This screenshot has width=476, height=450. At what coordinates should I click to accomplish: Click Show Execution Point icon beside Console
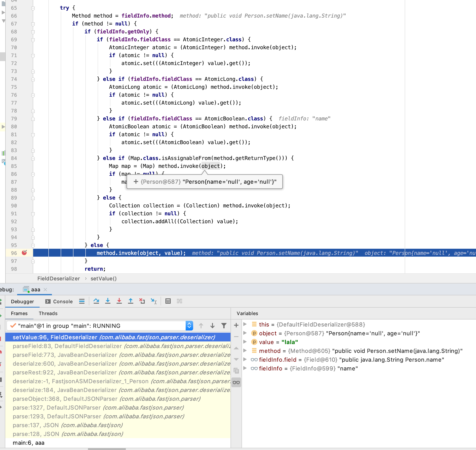(82, 301)
